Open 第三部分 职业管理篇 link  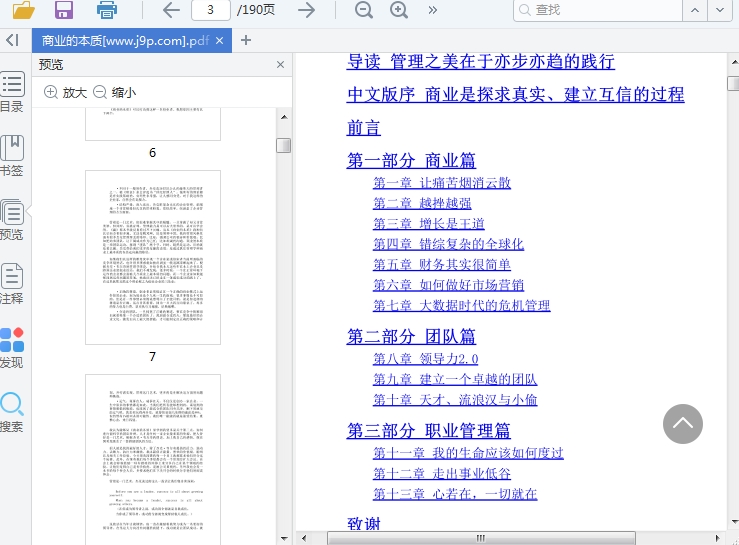tap(428, 431)
